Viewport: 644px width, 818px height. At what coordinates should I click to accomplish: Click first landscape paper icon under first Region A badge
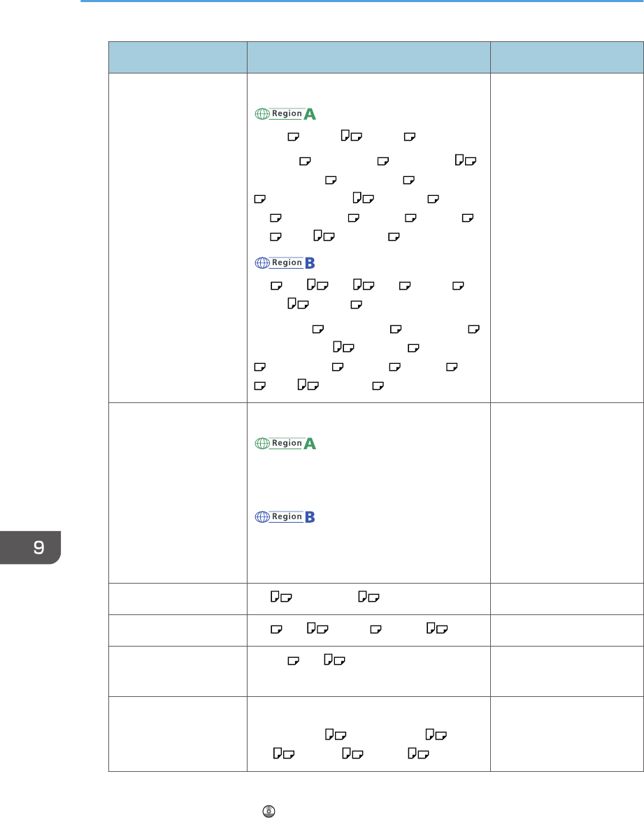tap(294, 136)
